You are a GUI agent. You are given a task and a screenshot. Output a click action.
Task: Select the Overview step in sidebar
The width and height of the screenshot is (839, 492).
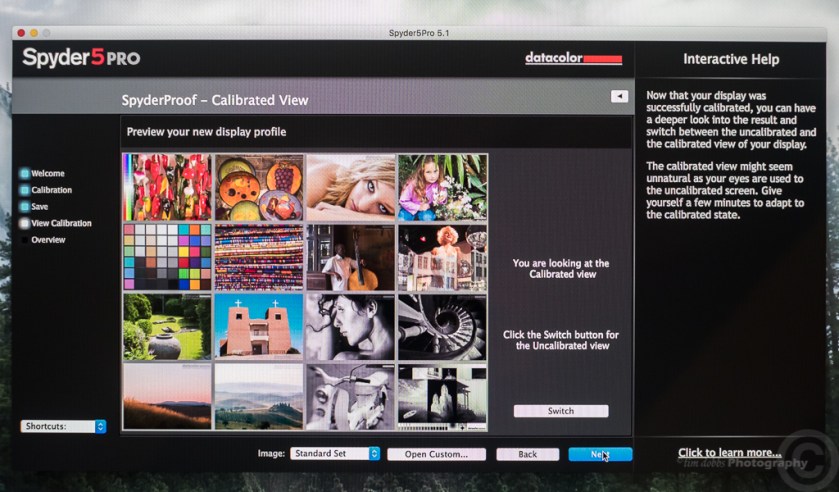pos(48,240)
